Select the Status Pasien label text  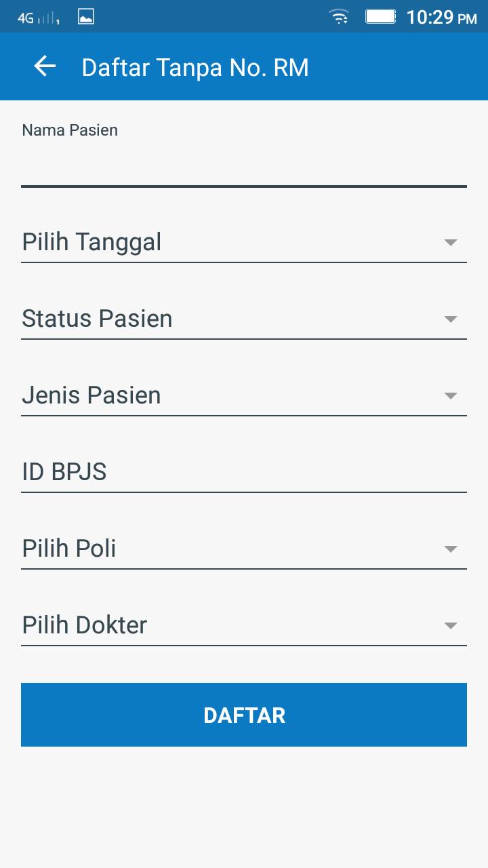(97, 319)
